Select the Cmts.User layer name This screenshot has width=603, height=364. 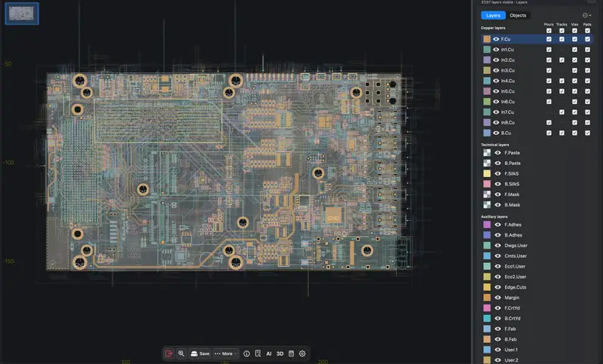click(516, 255)
